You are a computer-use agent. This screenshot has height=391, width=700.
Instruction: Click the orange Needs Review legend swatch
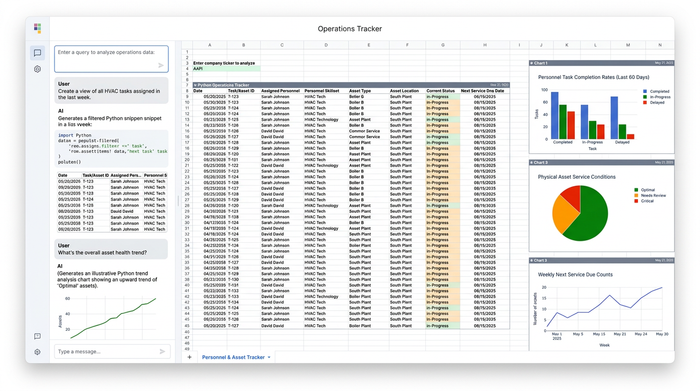point(636,196)
